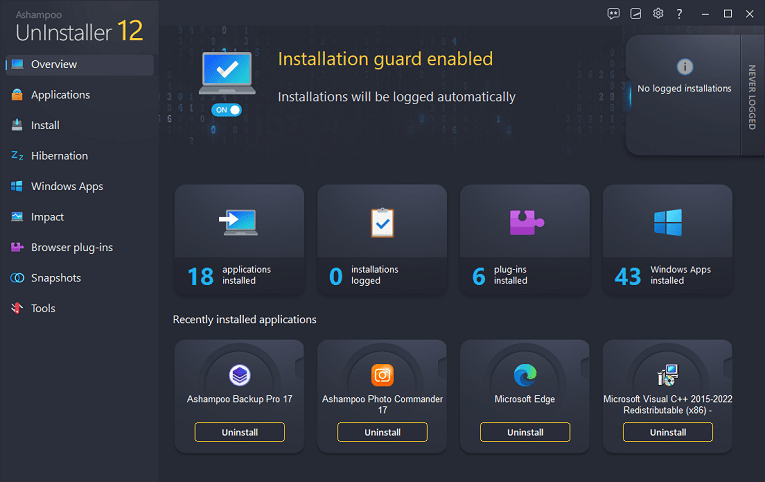Click the Snapshots overlapping circles icon
Screen dimensions: 765x482
(17, 278)
